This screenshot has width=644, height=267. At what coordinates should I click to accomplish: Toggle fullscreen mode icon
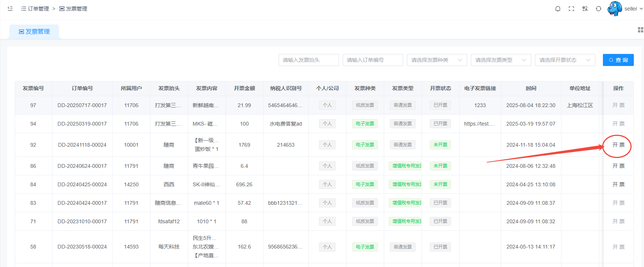[x=571, y=9]
